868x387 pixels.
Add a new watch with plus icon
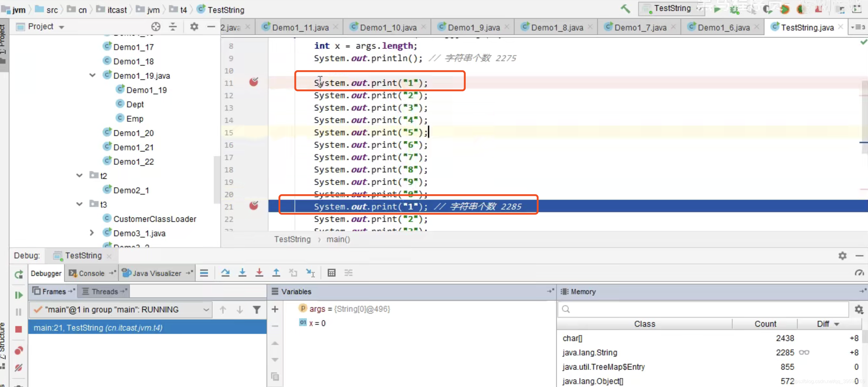point(274,309)
